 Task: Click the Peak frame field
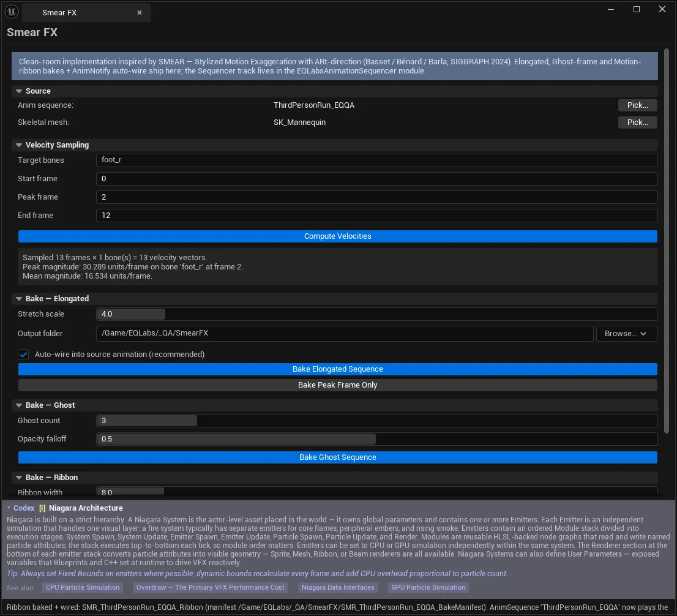click(376, 197)
